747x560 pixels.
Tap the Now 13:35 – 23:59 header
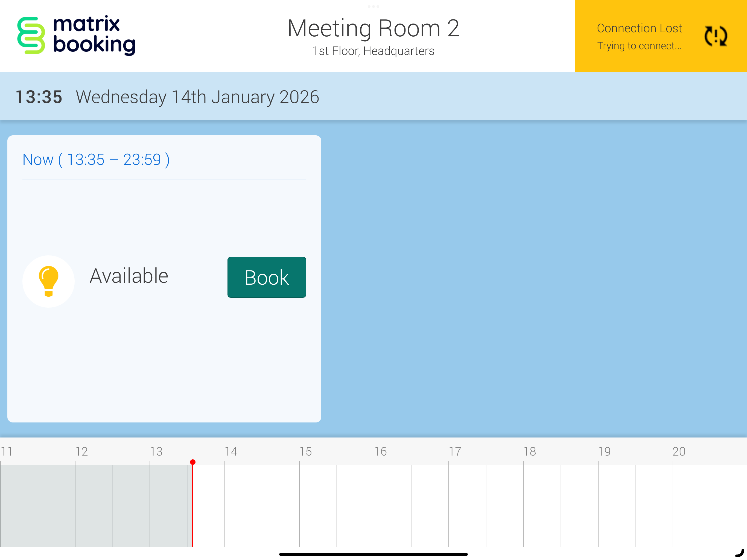(96, 159)
